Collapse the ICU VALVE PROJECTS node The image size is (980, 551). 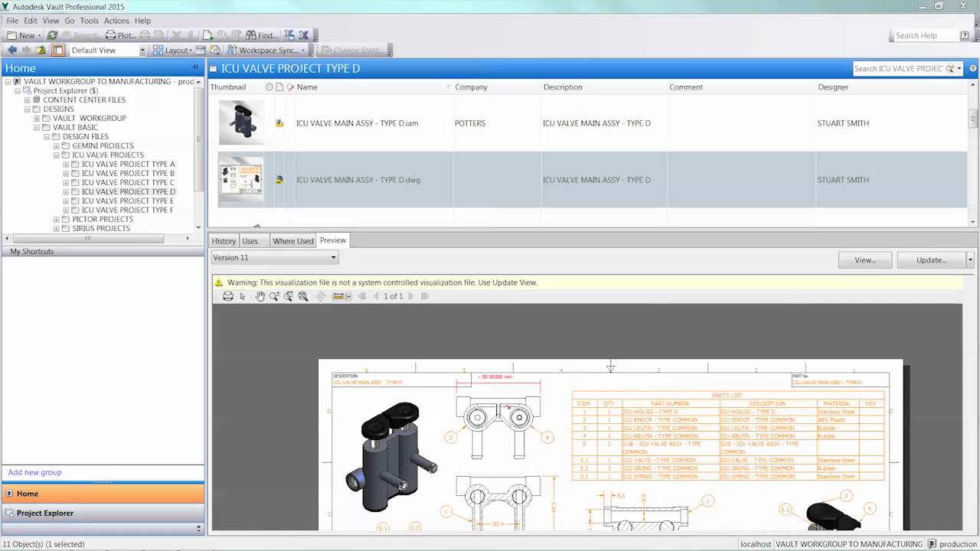click(x=56, y=155)
